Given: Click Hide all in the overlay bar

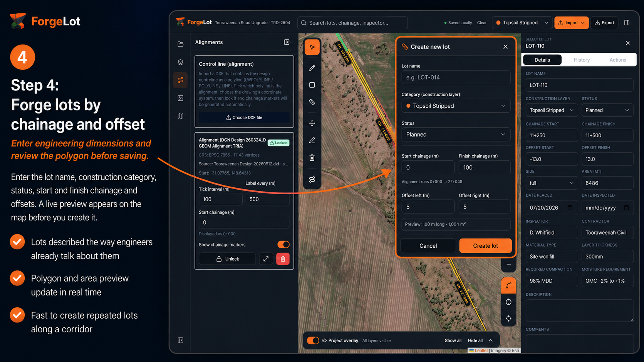Looking at the screenshot, I should [475, 340].
